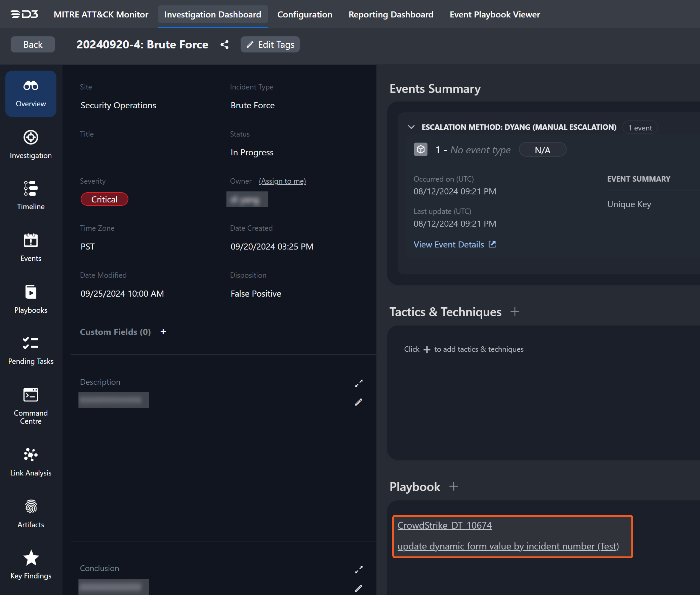The image size is (700, 595).
Task: Open the Events calendar sidebar icon
Action: pyautogui.click(x=31, y=241)
